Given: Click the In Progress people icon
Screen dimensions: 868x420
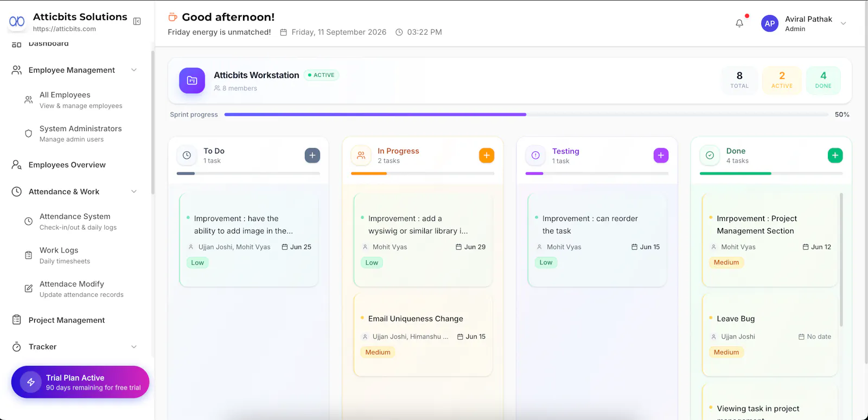Looking at the screenshot, I should pyautogui.click(x=361, y=156).
